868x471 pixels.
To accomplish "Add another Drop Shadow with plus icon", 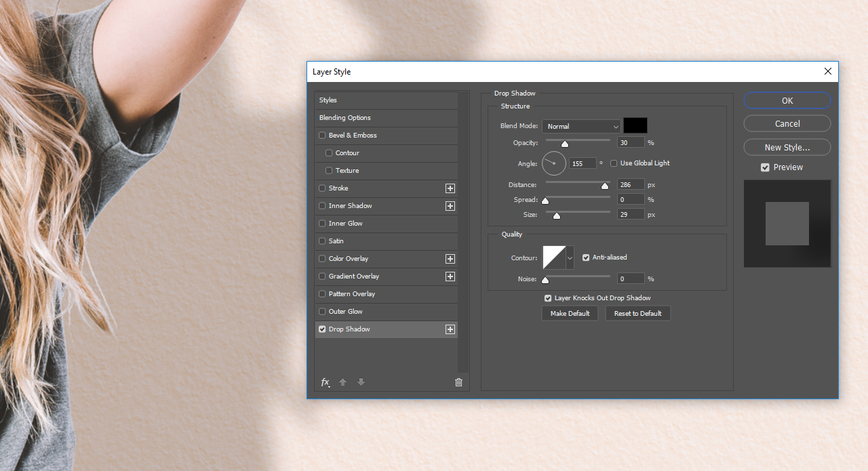I will pos(450,329).
